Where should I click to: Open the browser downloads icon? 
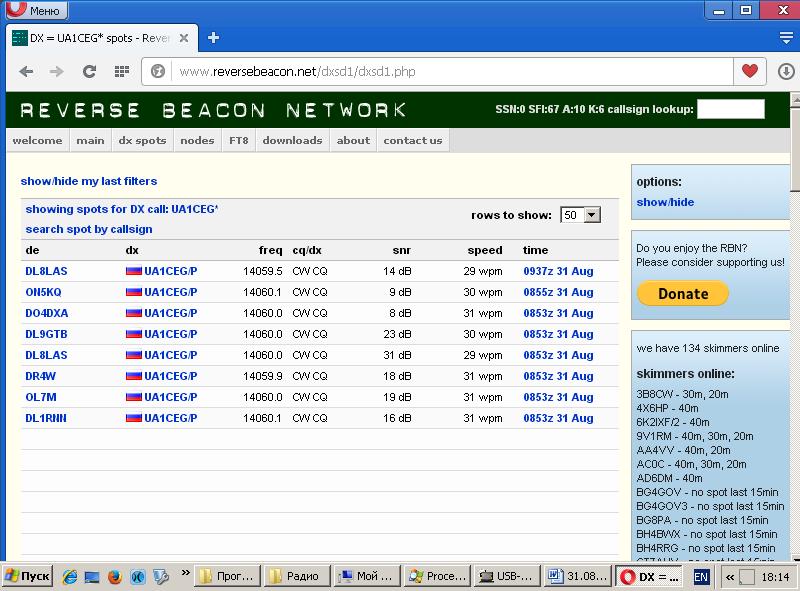(786, 71)
